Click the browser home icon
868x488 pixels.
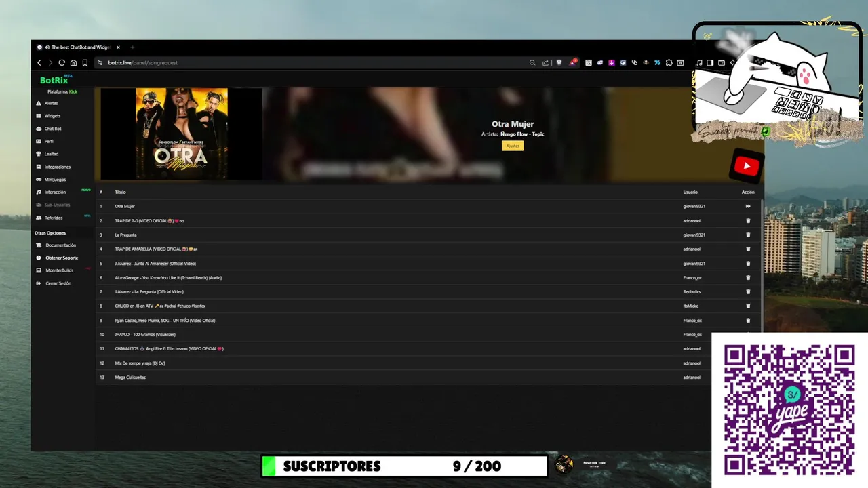[73, 62]
